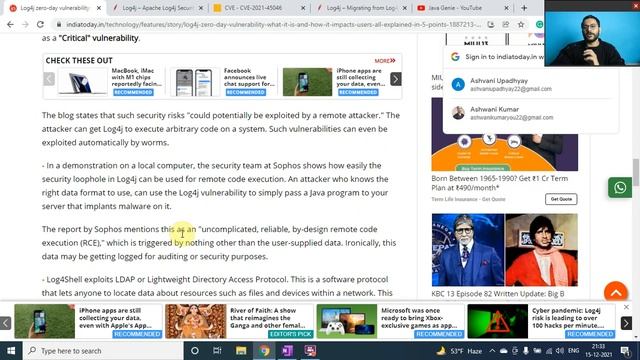Click the share page icon in address bar
The width and height of the screenshot is (640, 360).
click(506, 24)
